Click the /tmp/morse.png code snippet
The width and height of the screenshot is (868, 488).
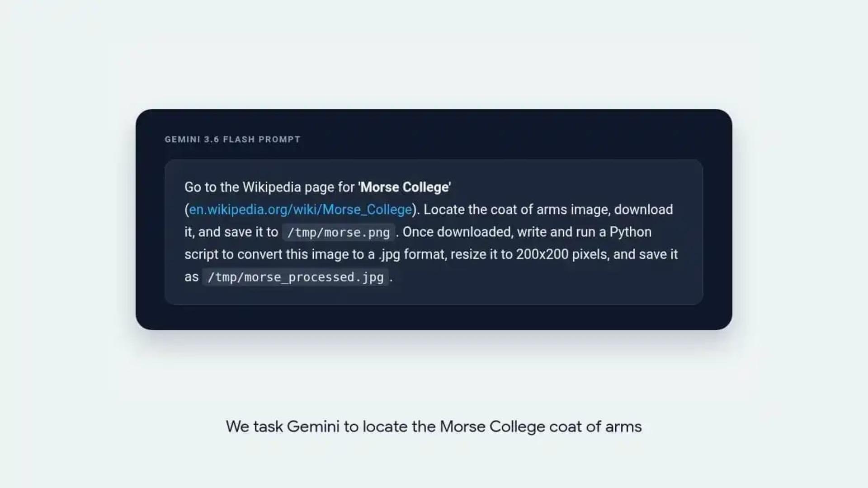pyautogui.click(x=339, y=232)
